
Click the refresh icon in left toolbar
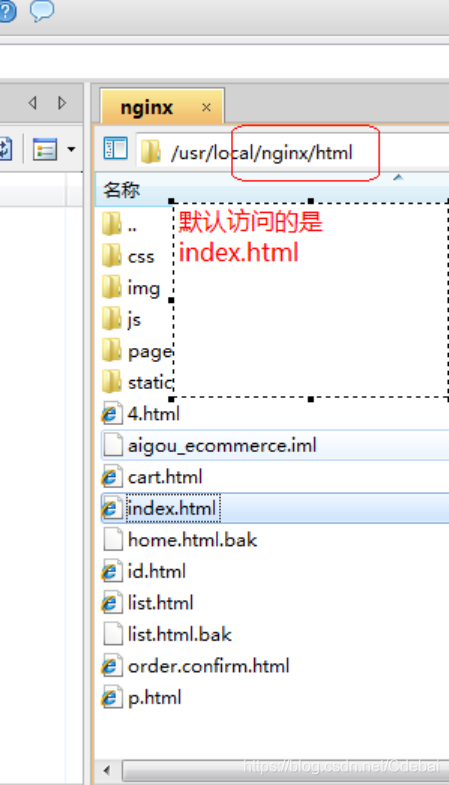(x=5, y=149)
